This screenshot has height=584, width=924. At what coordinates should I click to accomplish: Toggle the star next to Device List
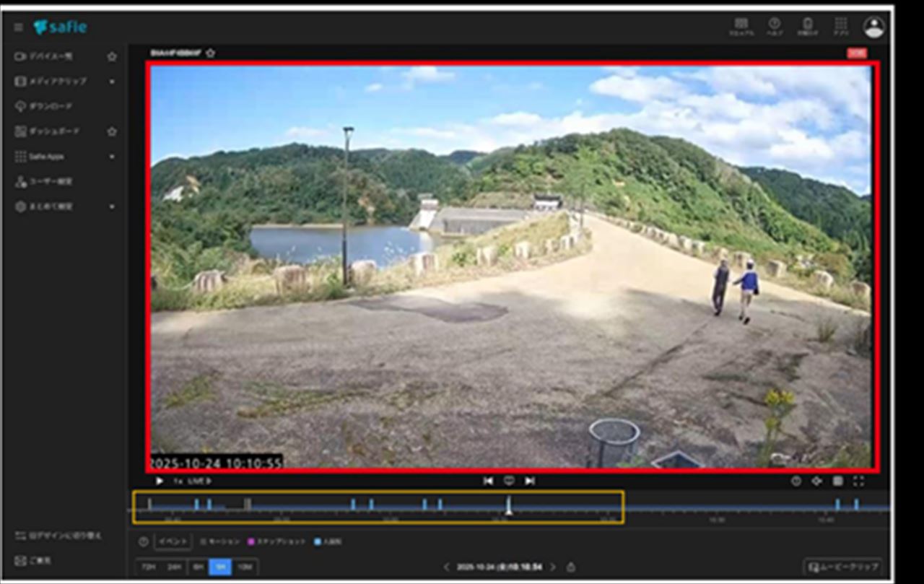(x=112, y=56)
